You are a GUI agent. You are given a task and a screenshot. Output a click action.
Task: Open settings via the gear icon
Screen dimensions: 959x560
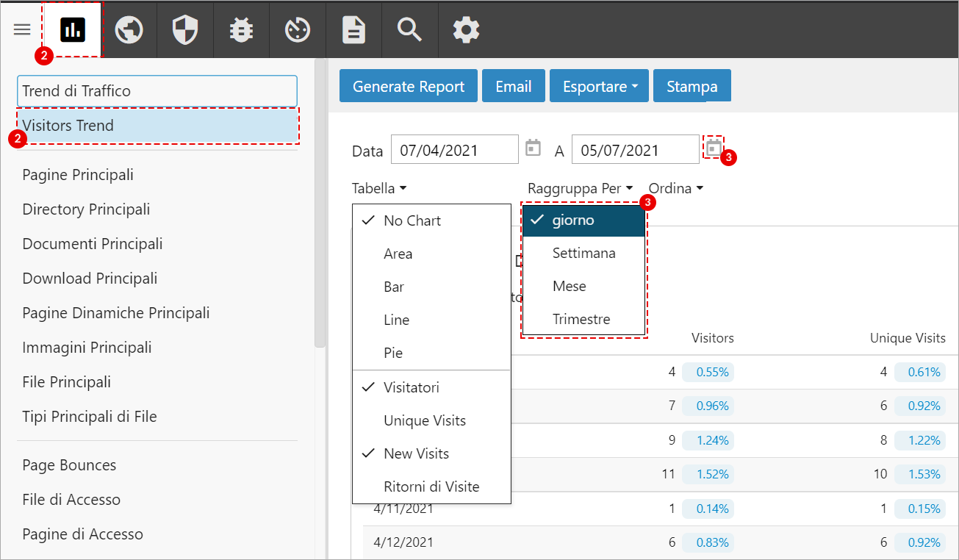465,29
